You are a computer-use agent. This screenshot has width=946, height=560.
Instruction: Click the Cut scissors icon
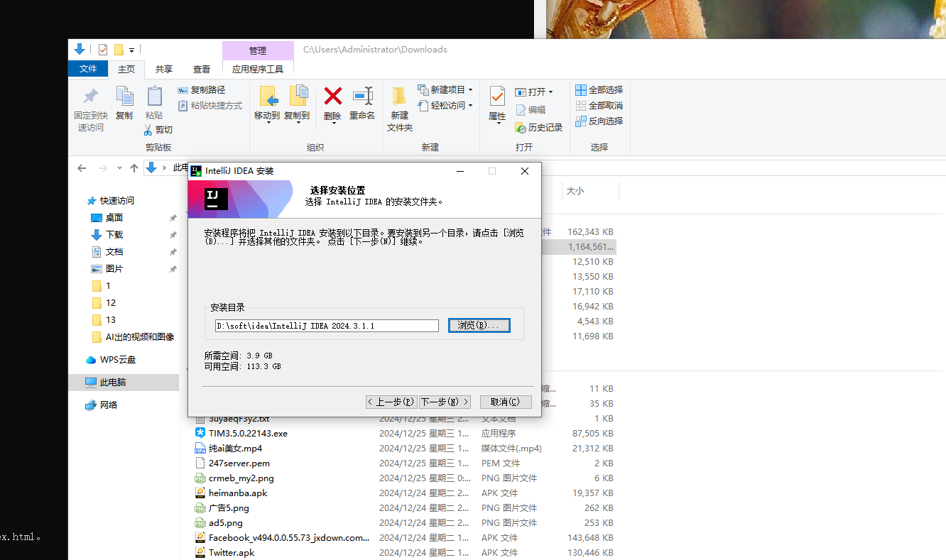[x=148, y=130]
